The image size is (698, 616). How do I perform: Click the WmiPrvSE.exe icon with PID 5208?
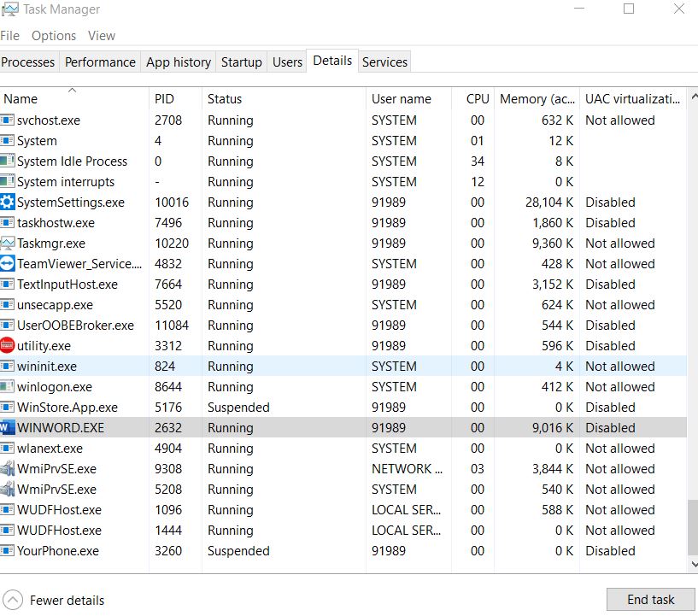click(x=7, y=490)
